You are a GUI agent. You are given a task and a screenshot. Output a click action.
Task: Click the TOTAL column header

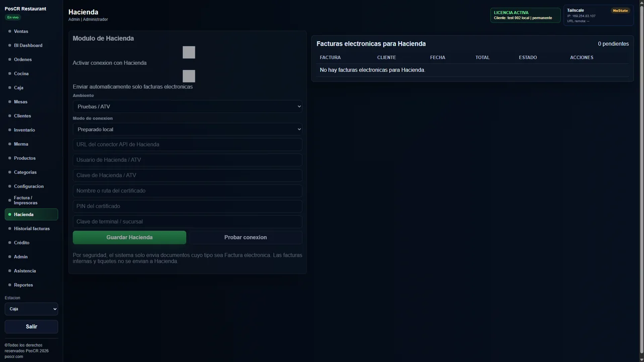click(482, 57)
